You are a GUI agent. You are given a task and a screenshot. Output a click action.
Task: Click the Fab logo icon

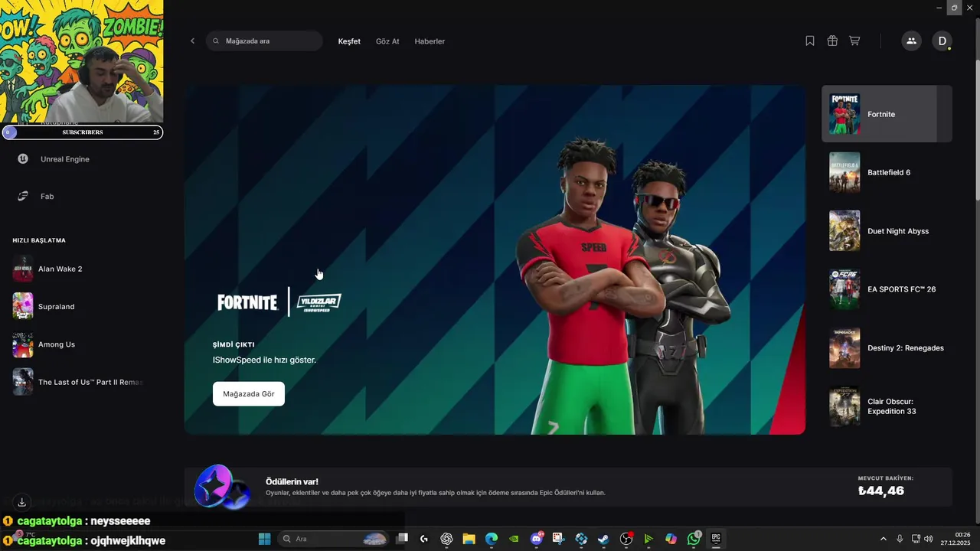coord(24,197)
